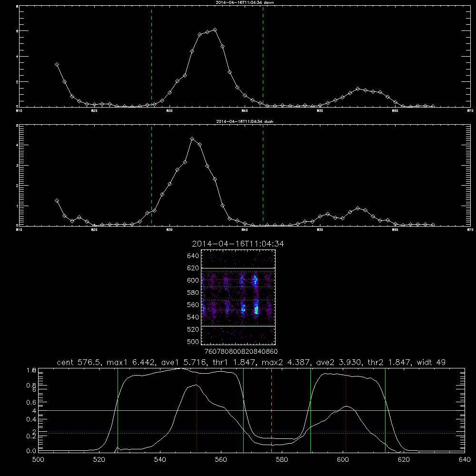
Task: Select the 'cent 576.5' value in stats line
Action: click(x=79, y=362)
